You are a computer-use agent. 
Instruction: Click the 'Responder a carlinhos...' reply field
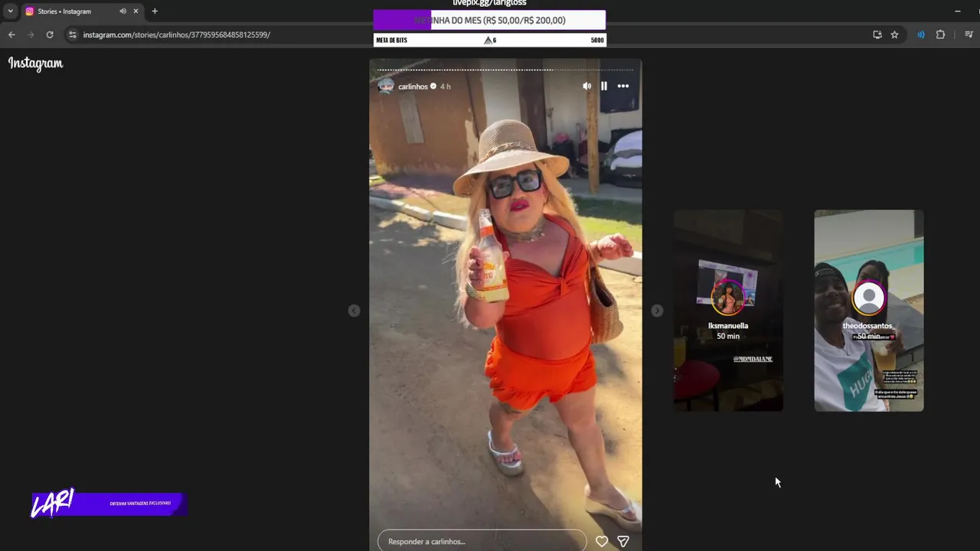pos(482,541)
